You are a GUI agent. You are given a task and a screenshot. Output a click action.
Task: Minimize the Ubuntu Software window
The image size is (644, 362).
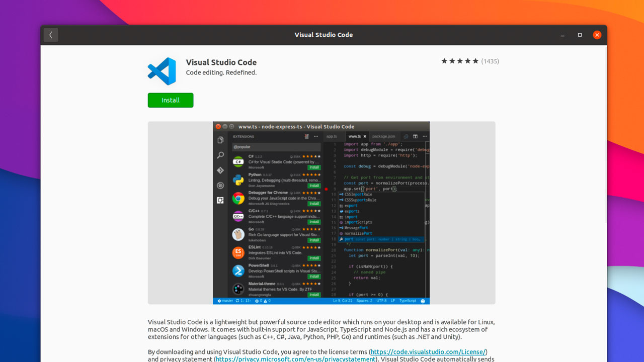(562, 35)
